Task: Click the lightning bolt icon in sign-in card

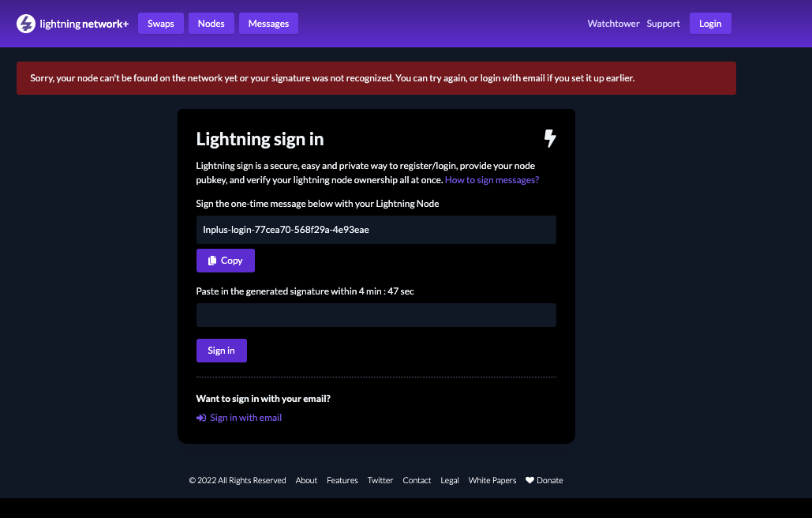Action: point(550,139)
